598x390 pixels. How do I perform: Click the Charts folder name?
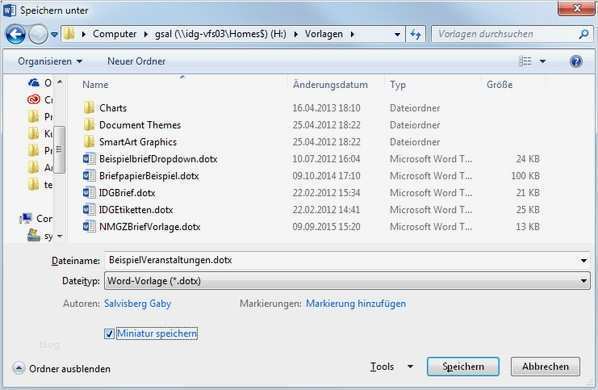(113, 108)
